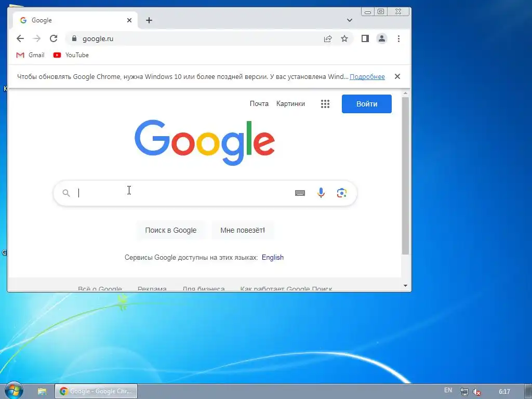The height and width of the screenshot is (399, 532).
Task: Open the Windows Start menu orb
Action: 14,391
